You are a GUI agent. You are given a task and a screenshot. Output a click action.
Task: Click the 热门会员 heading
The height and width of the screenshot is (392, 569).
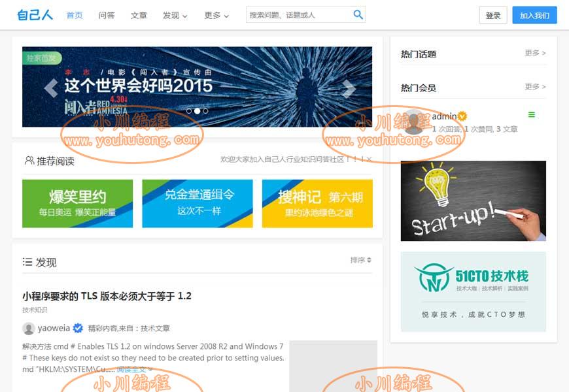419,88
